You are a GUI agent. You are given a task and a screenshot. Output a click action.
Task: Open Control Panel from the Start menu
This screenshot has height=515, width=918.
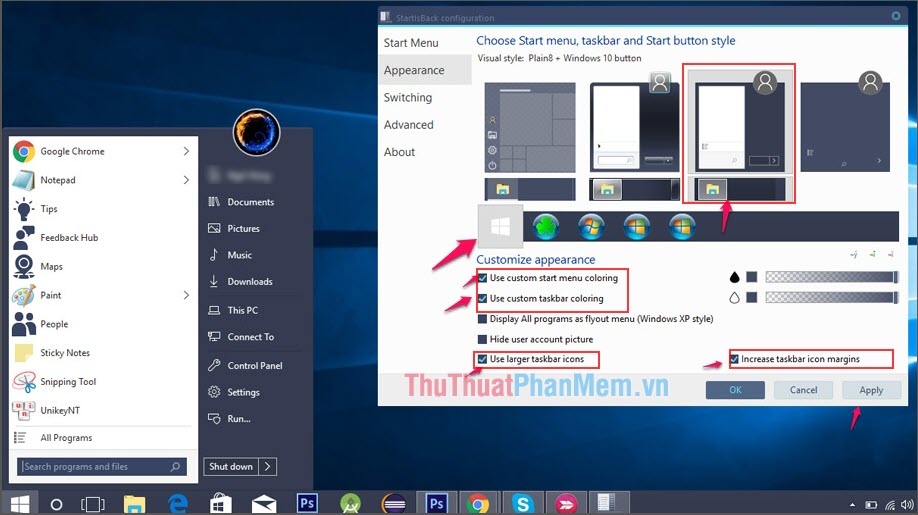tap(253, 366)
